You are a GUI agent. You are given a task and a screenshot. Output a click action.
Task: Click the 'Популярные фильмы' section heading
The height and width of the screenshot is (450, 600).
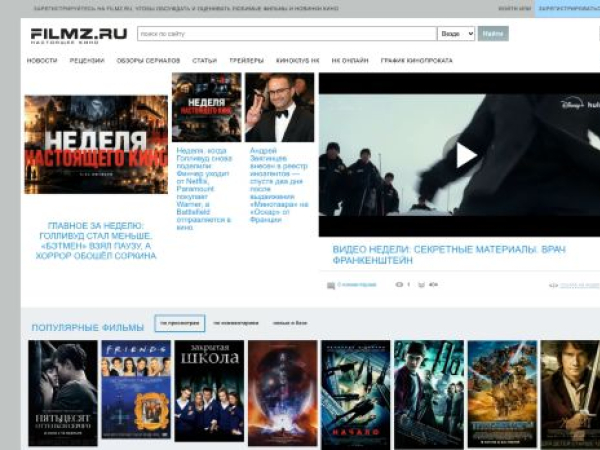coord(88,328)
